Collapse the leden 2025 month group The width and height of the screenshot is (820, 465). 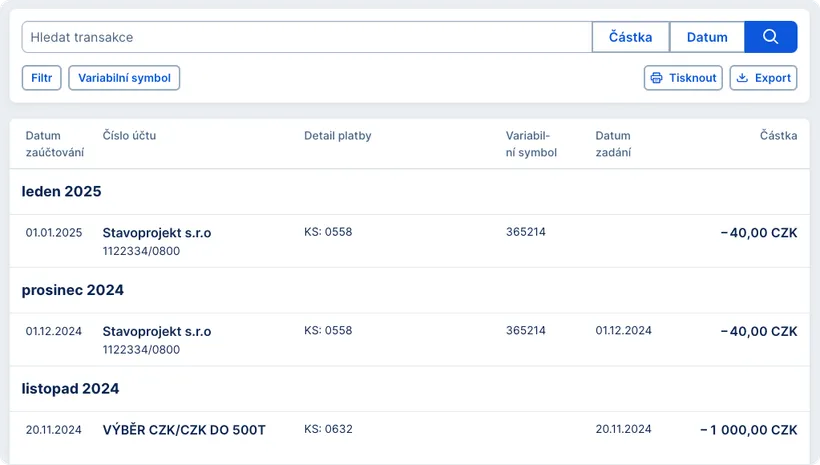coord(61,191)
